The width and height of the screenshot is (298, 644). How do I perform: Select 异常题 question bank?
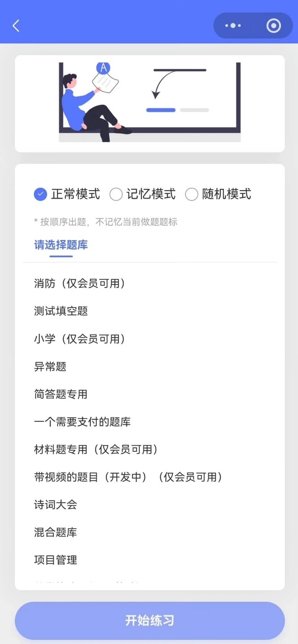150,366
